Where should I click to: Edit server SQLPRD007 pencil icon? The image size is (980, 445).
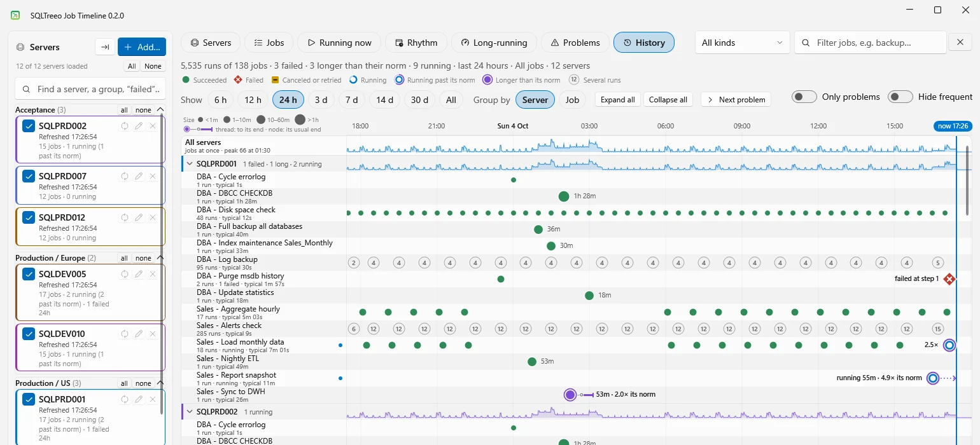click(139, 176)
